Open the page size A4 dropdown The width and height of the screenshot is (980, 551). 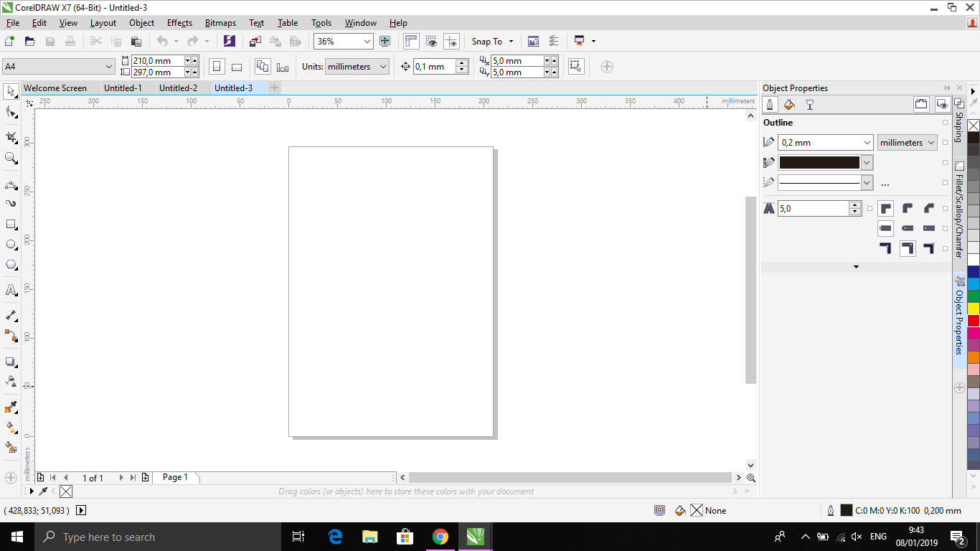coord(109,67)
